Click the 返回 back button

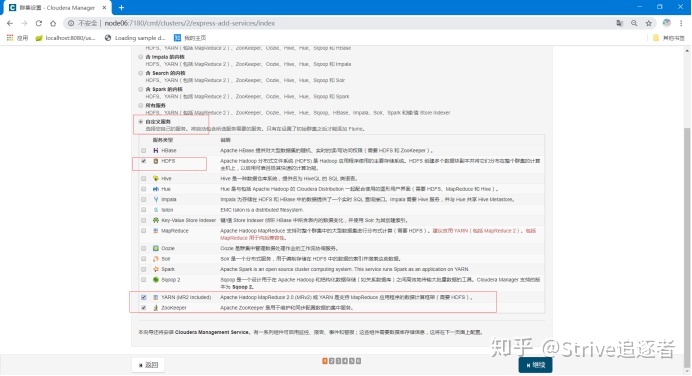148,365
